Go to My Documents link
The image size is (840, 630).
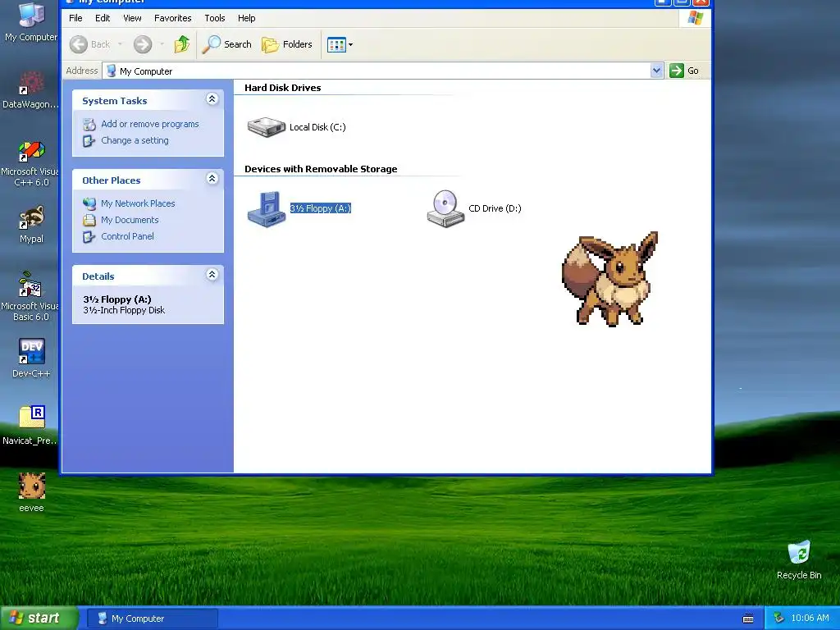coord(130,220)
